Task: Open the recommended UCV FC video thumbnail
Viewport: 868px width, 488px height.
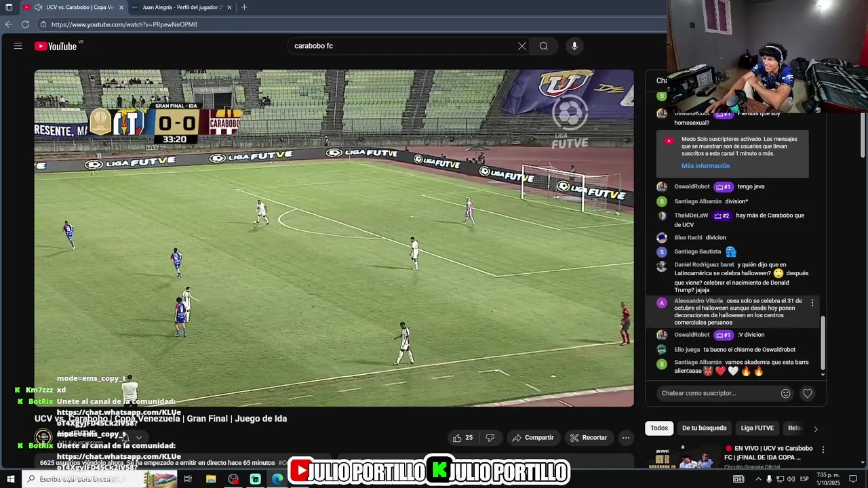Action: click(x=683, y=457)
